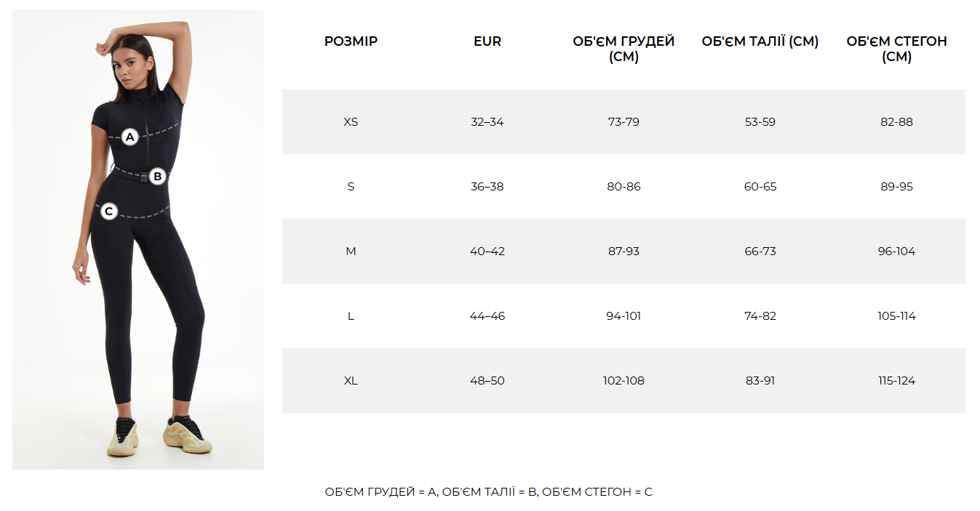Click the ОБ'ЄМ ГРУДЕЙ (СМ) header
The image size is (980, 511).
pos(624,49)
